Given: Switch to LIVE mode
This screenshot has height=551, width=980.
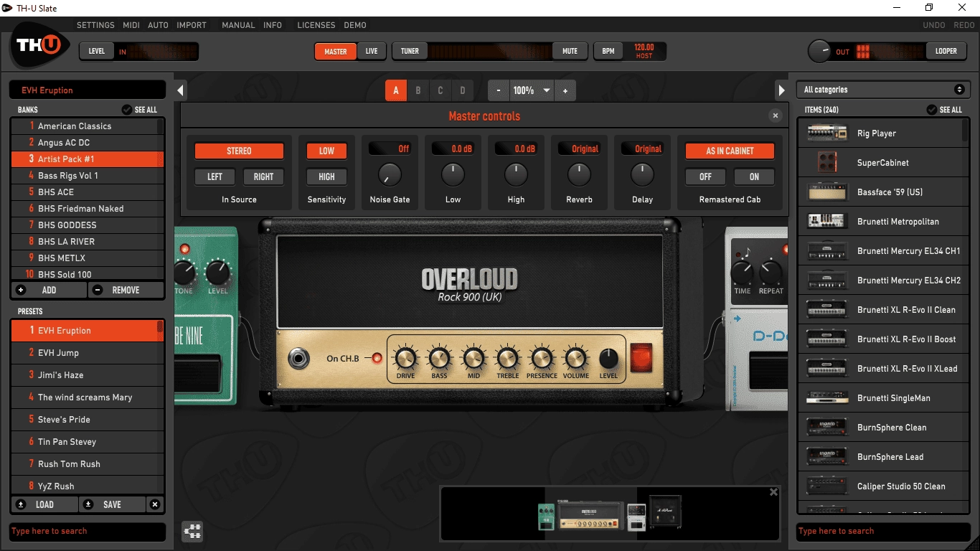Looking at the screenshot, I should point(372,51).
